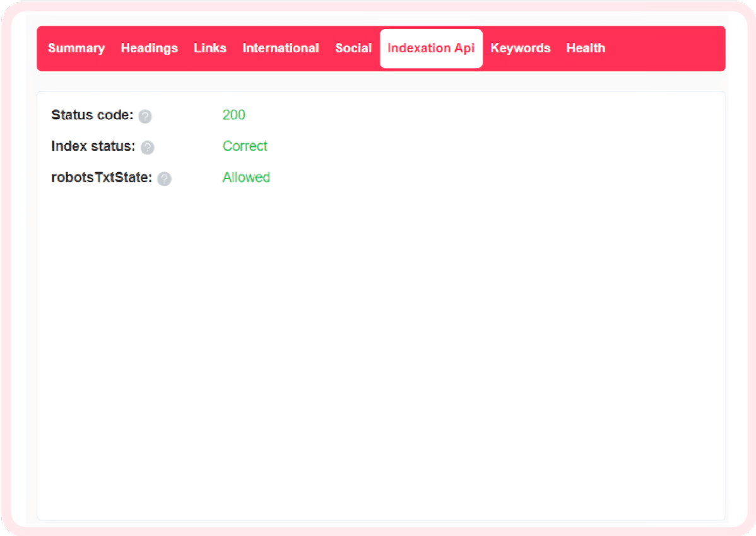Select the Correct index status text

coord(245,146)
